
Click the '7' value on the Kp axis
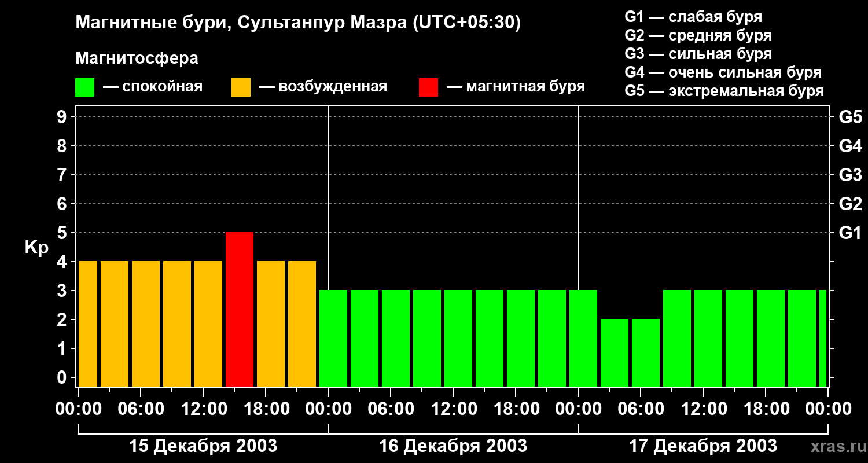pyautogui.click(x=63, y=175)
